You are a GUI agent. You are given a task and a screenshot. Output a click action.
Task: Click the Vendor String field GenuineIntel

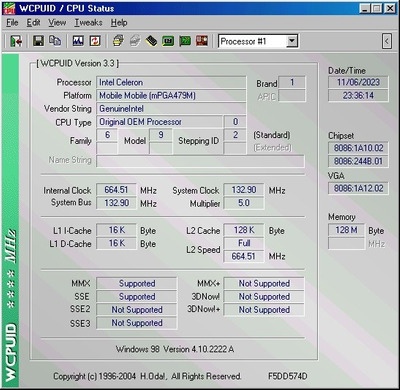click(x=171, y=109)
